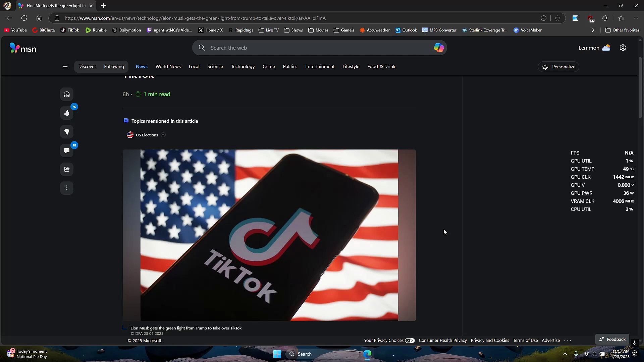The width and height of the screenshot is (644, 362).
Task: Open Home / X bookmark
Action: [x=210, y=30]
